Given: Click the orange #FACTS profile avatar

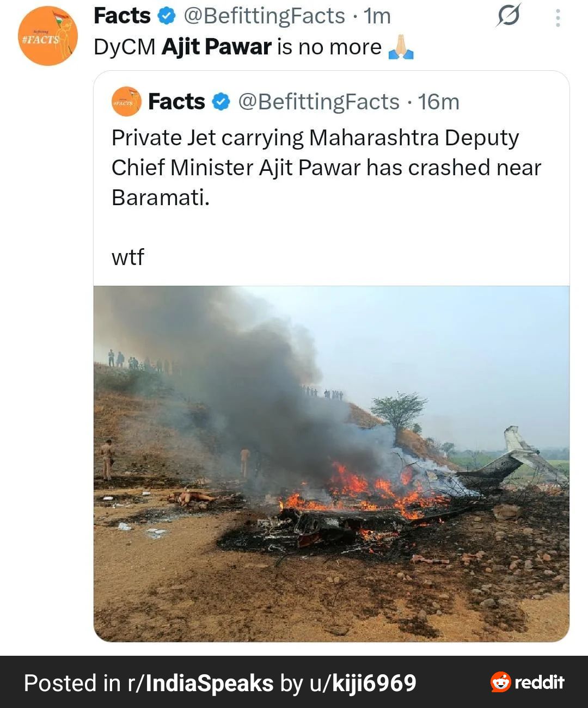Looking at the screenshot, I should pos(48,36).
